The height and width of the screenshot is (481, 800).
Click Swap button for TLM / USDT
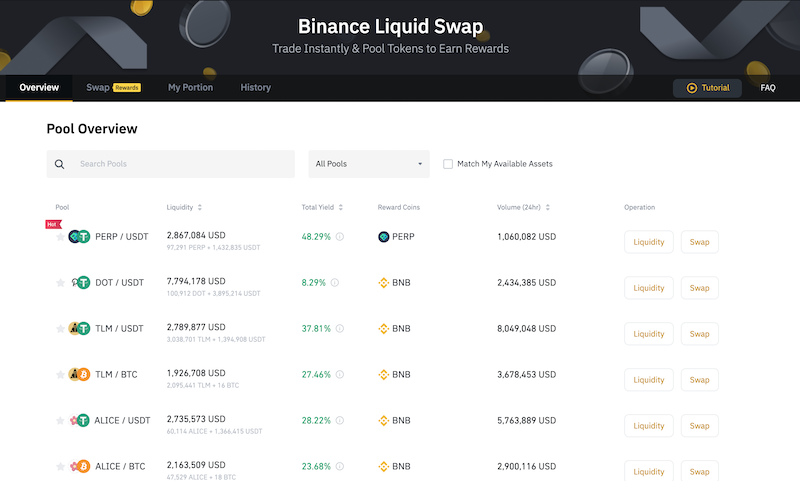coord(699,334)
